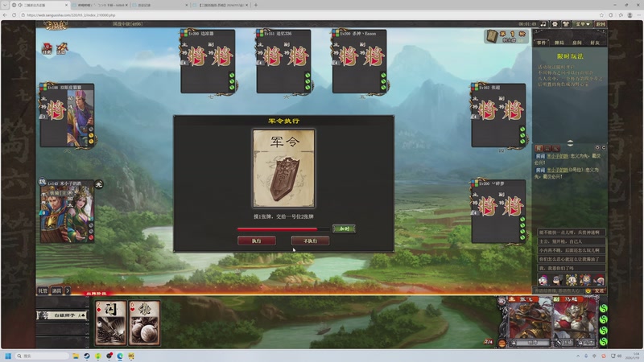Switch to the 房间 tab
The image size is (644, 362).
[576, 43]
